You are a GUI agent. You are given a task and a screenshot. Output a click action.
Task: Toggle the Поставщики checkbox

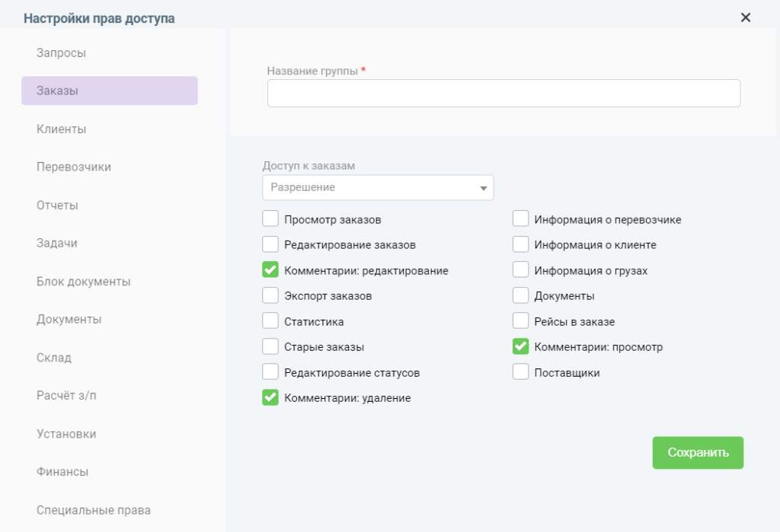click(520, 371)
